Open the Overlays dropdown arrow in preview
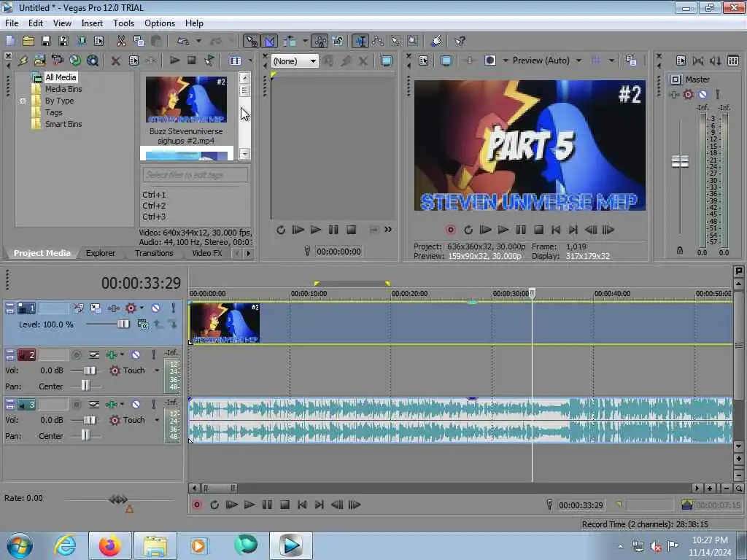This screenshot has height=560, width=747. click(611, 61)
